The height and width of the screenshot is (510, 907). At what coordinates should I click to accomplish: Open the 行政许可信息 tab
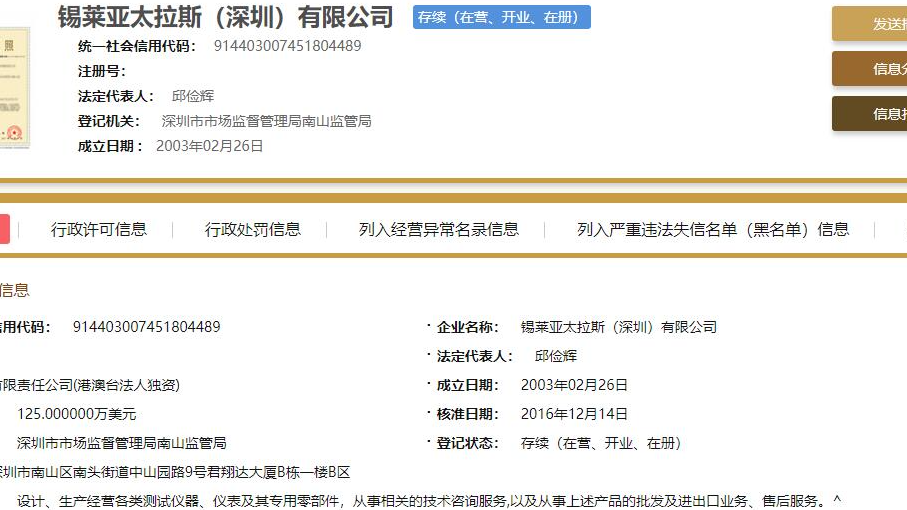tap(99, 229)
